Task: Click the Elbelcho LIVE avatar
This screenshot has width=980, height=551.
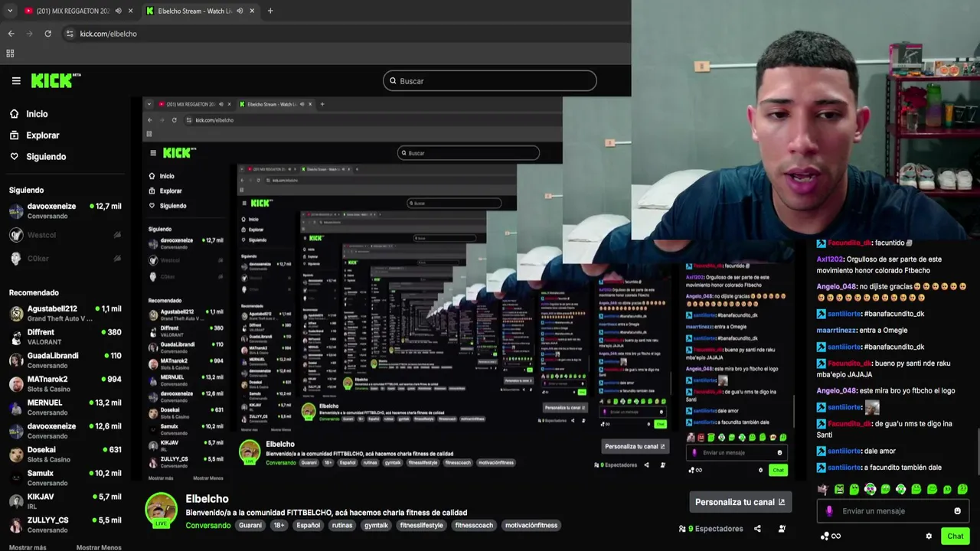Action: pos(162,510)
